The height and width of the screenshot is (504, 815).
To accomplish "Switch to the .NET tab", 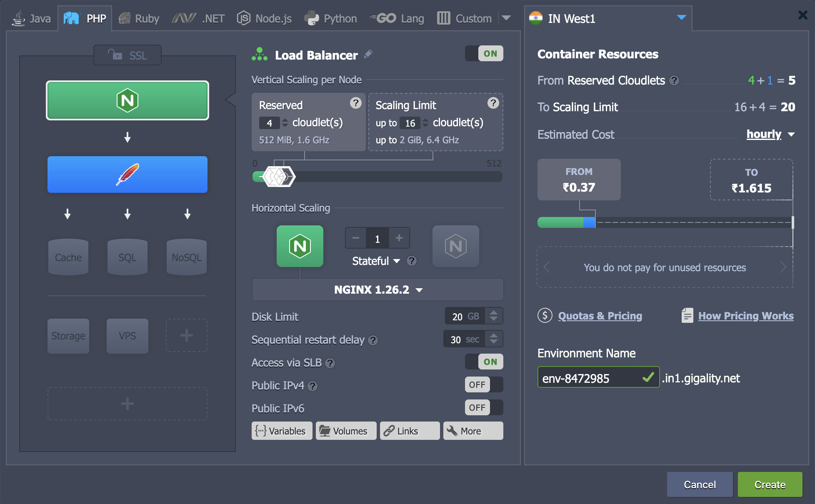I will click(x=198, y=18).
